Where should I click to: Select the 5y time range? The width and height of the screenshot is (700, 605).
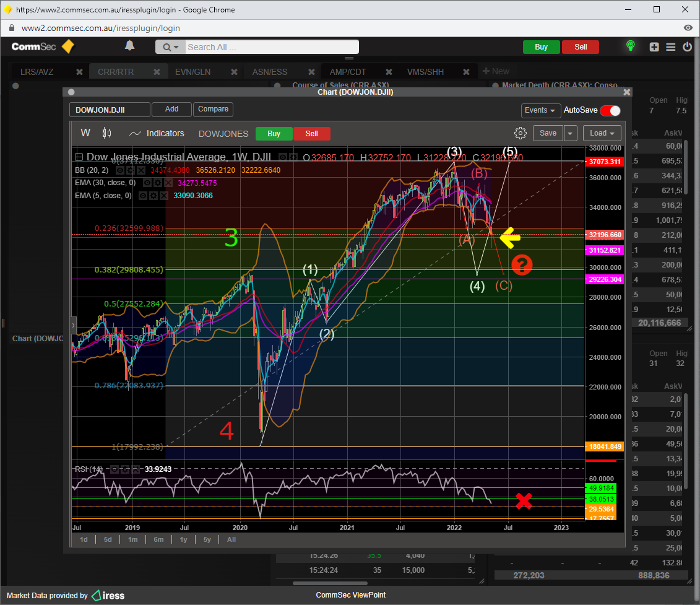tap(207, 540)
